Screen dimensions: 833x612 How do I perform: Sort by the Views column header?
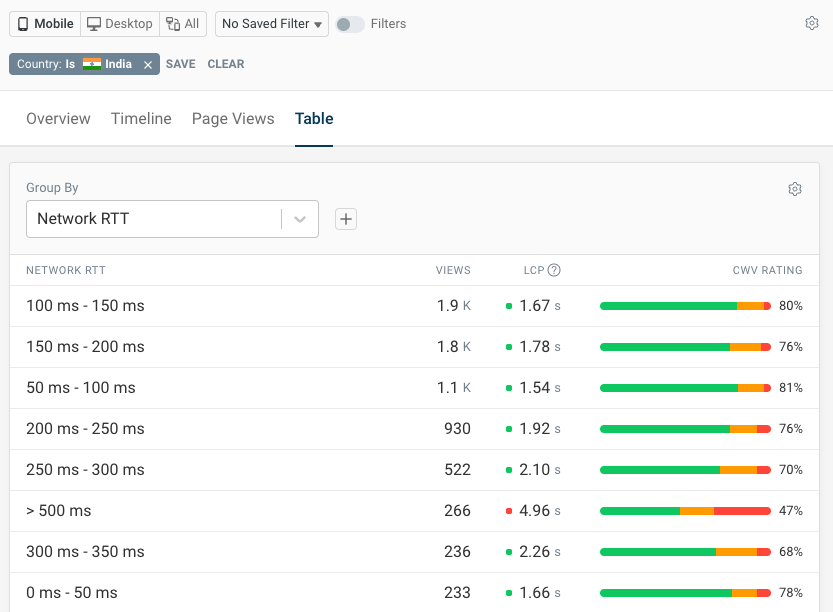click(x=453, y=270)
